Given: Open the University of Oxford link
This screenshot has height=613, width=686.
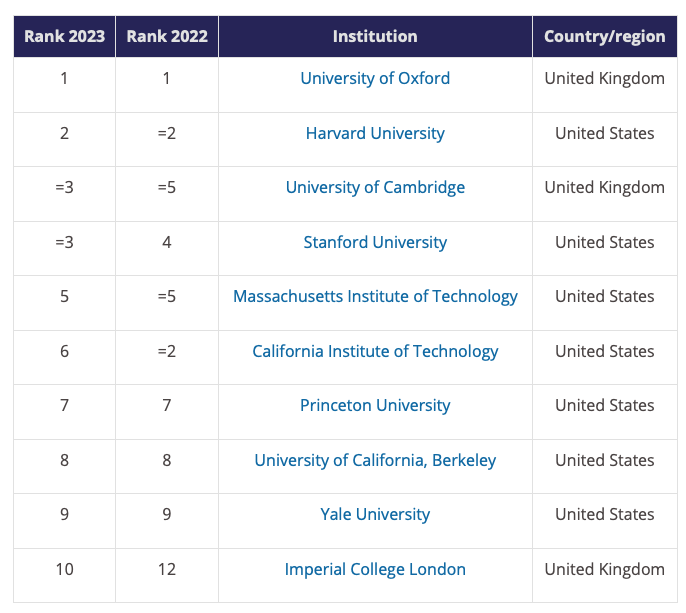Looking at the screenshot, I should point(375,78).
